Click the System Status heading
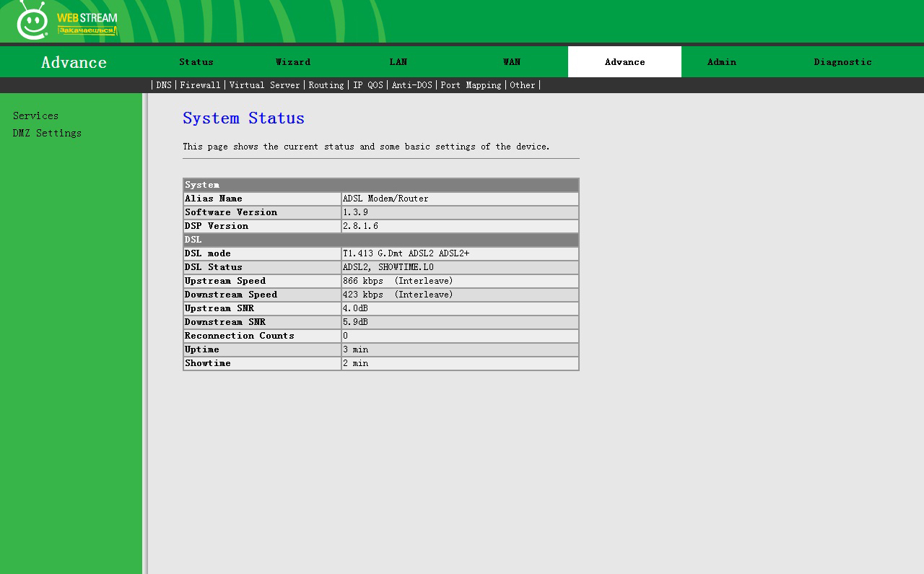Viewport: 924px width, 574px height. coord(243,118)
